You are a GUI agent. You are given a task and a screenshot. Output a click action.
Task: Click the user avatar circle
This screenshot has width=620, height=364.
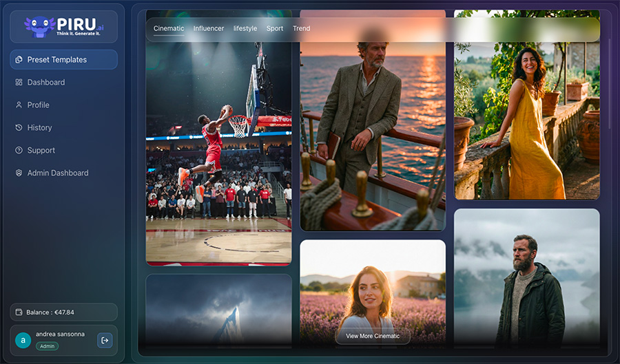[23, 340]
